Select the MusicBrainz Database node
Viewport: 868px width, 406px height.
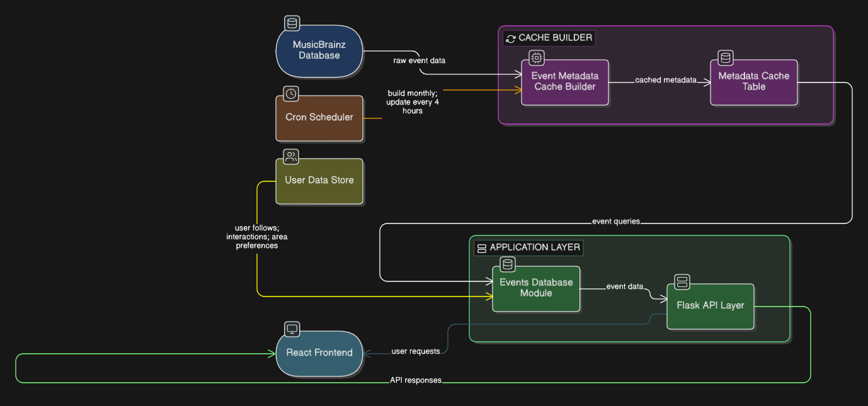pyautogui.click(x=319, y=51)
